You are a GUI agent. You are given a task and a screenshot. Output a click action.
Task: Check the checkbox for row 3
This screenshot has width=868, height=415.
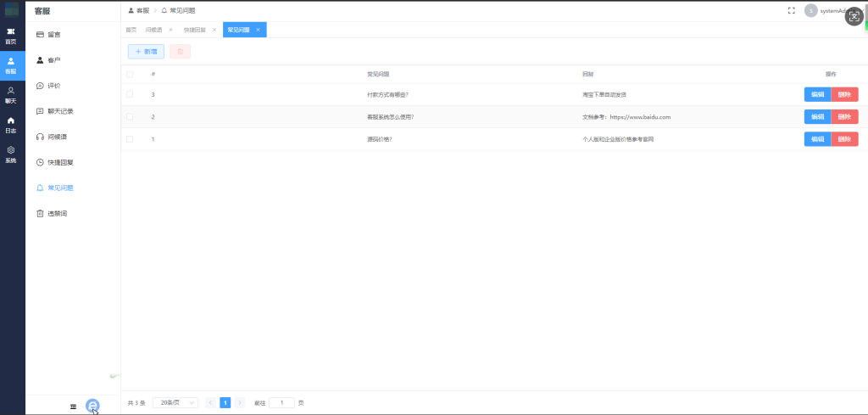[130, 94]
